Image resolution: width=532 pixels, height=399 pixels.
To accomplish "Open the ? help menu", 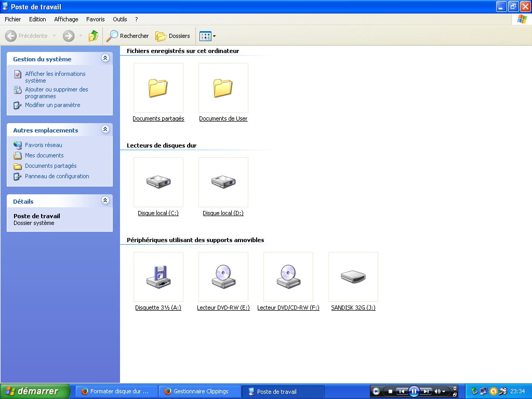I will [137, 19].
